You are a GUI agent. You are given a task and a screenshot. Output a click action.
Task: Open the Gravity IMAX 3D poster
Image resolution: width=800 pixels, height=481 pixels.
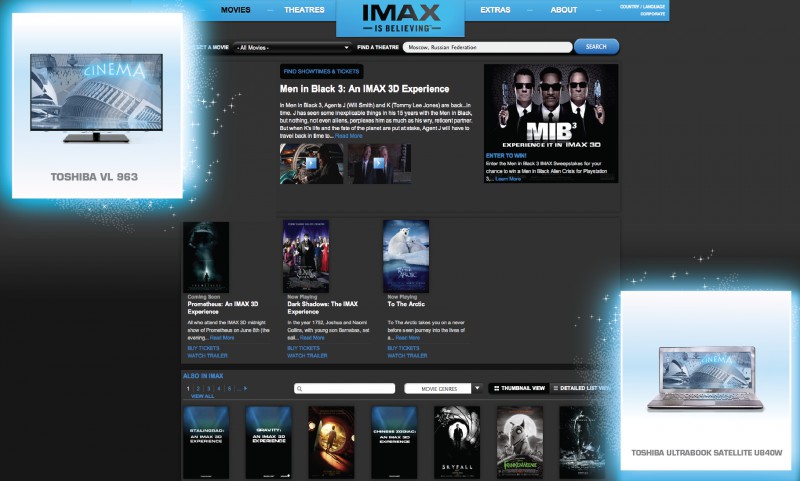[269, 442]
